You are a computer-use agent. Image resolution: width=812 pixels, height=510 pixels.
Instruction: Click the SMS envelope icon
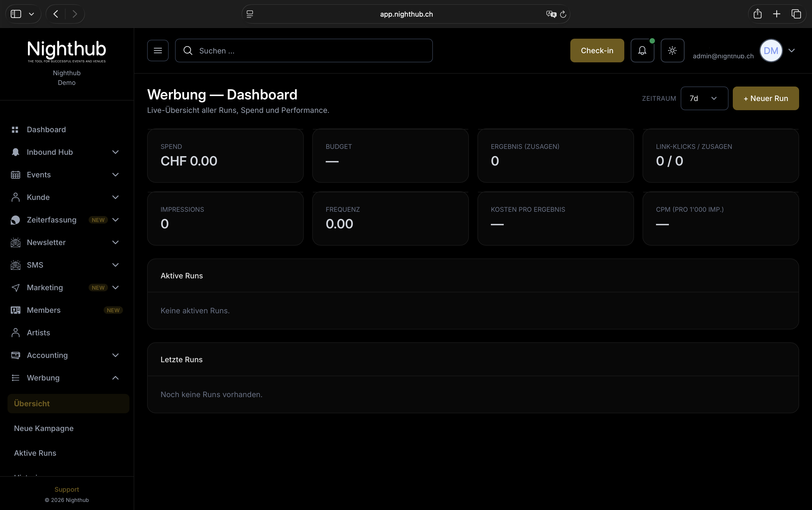(16, 265)
